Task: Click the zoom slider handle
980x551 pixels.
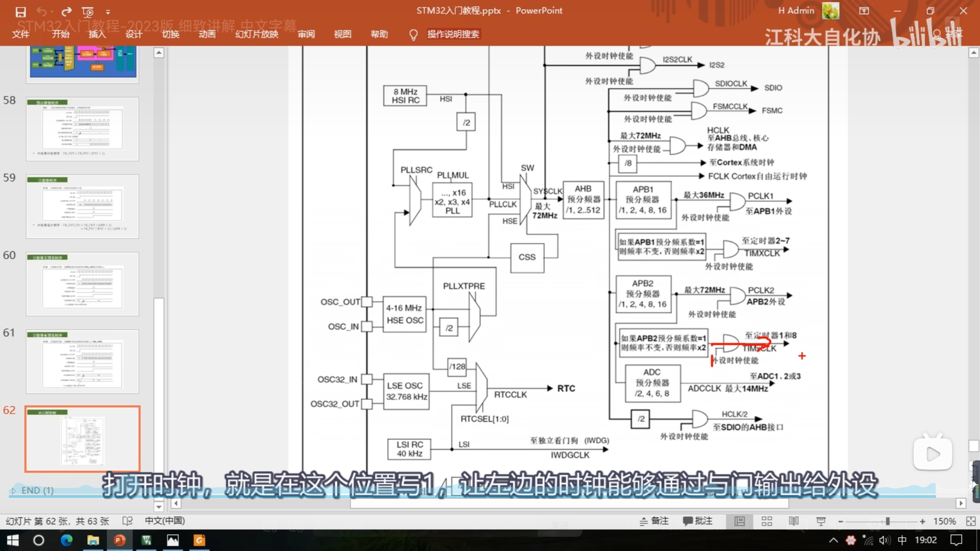Action: 887,522
